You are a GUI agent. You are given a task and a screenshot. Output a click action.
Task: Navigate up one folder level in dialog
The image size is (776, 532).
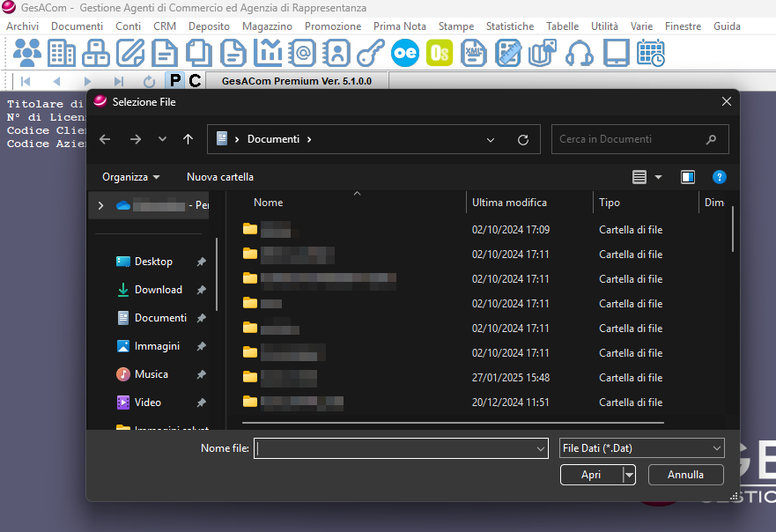pyautogui.click(x=188, y=139)
